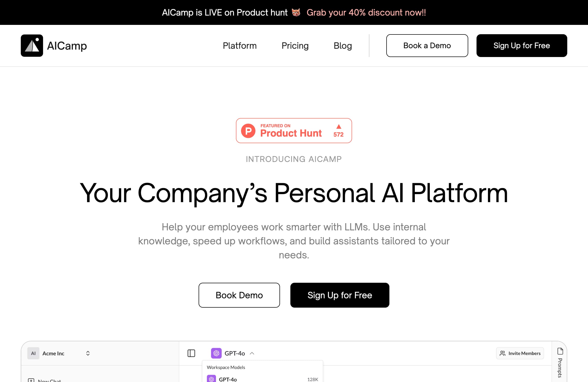The height and width of the screenshot is (382, 588).
Task: Select the Pricing navigation menu item
Action: [x=295, y=45]
